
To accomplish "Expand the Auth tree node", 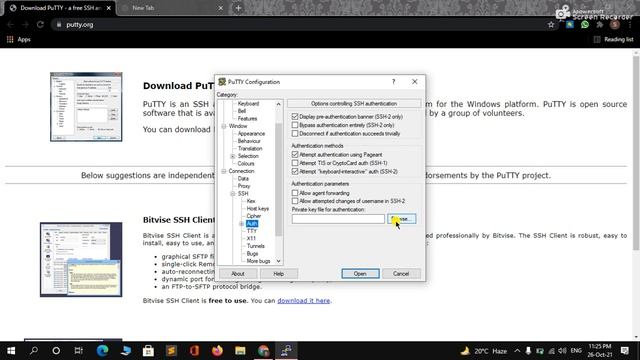I will point(242,224).
